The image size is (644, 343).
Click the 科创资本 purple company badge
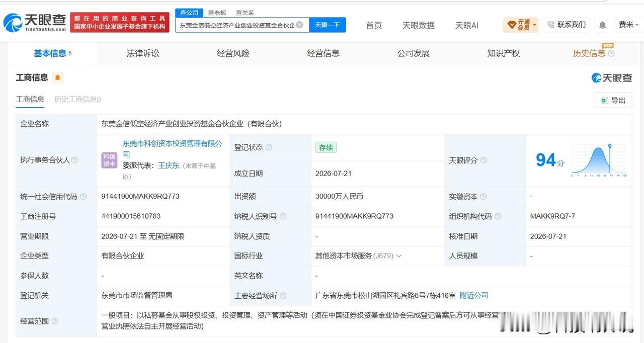click(x=109, y=160)
